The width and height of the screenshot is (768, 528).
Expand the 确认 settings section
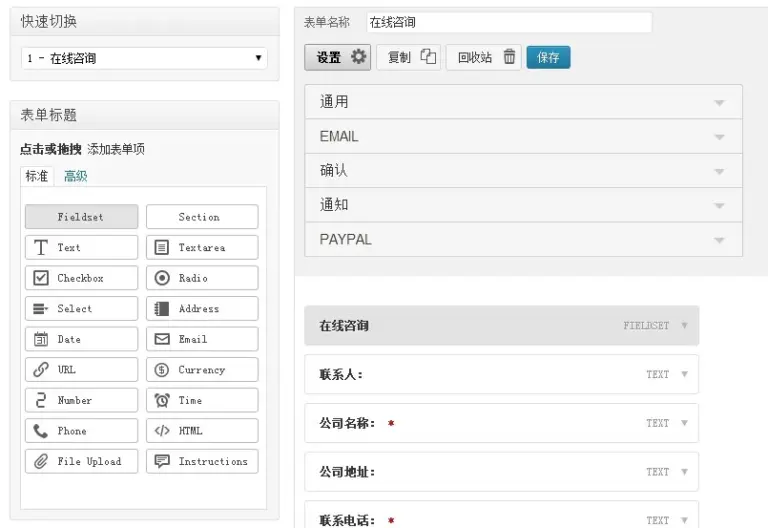523,170
